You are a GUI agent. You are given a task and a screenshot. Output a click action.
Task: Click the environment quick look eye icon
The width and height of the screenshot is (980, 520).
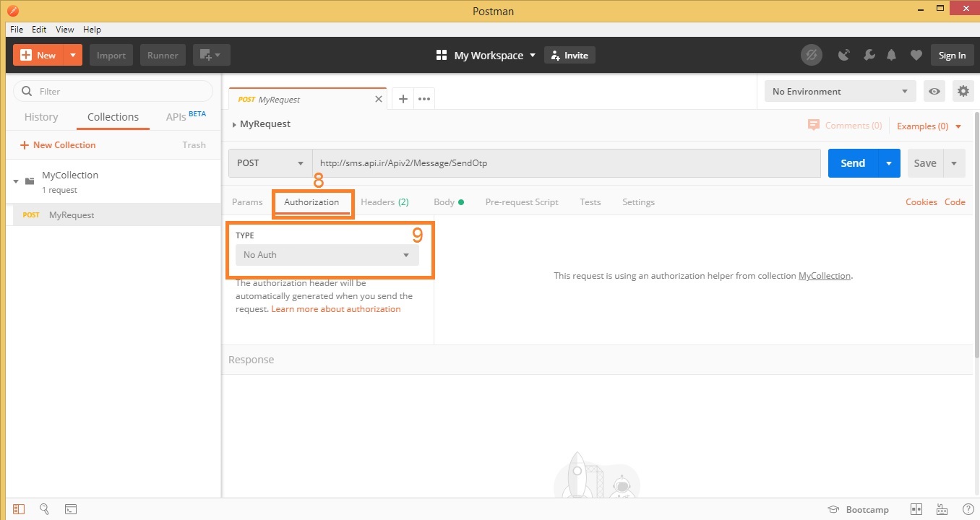[x=935, y=91]
